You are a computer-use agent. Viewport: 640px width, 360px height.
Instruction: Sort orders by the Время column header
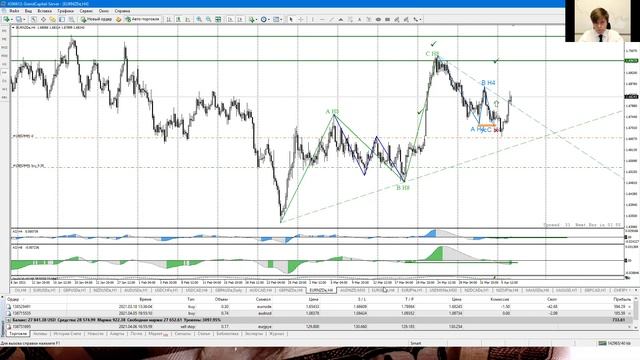[x=145, y=299]
